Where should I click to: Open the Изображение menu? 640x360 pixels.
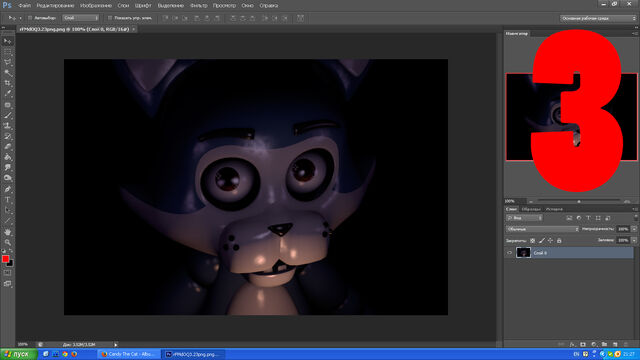[96, 6]
